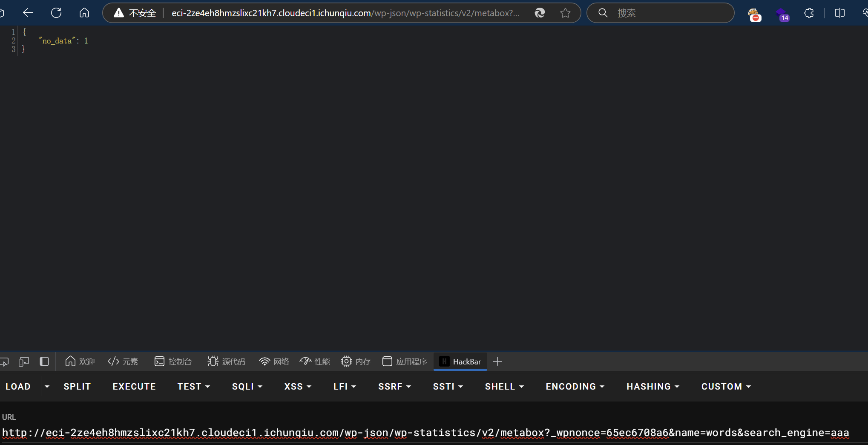This screenshot has height=445, width=868.
Task: Toggle split screen view icon
Action: pos(839,13)
